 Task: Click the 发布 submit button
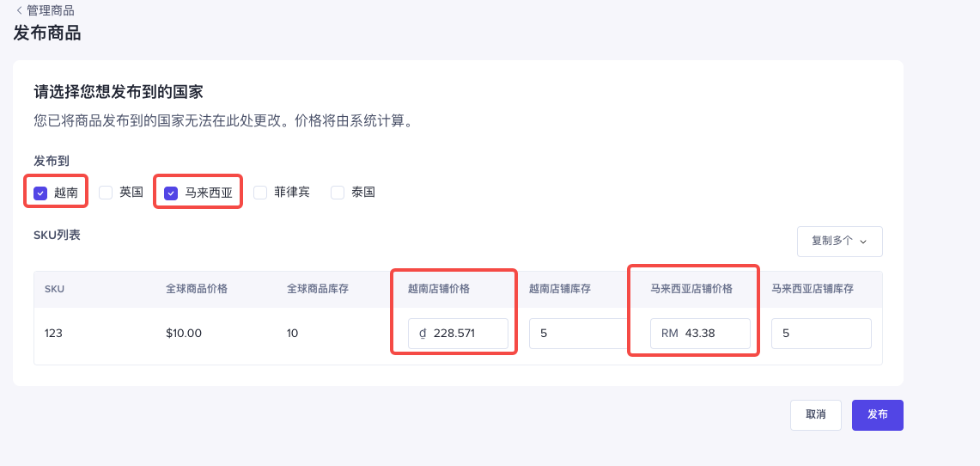pyautogui.click(x=877, y=414)
